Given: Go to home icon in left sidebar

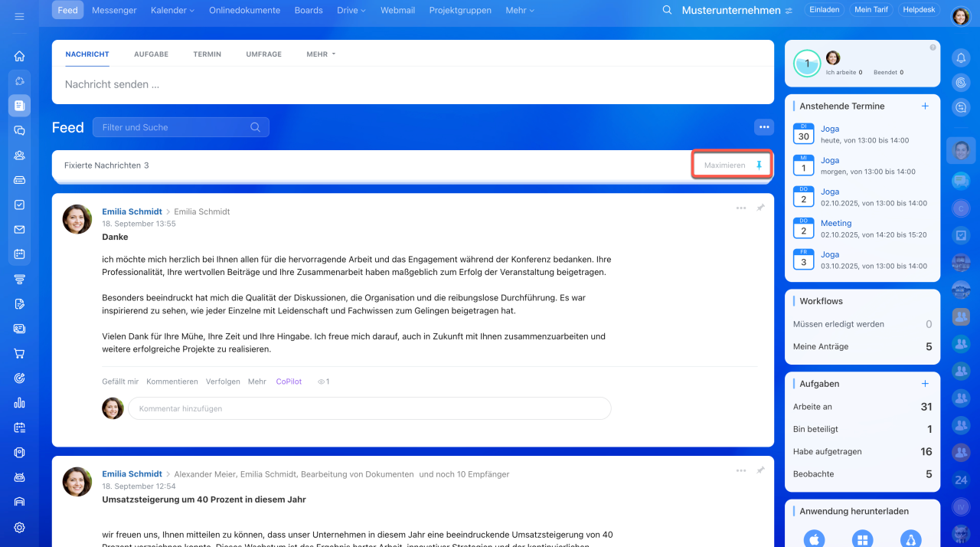Looking at the screenshot, I should click(19, 56).
